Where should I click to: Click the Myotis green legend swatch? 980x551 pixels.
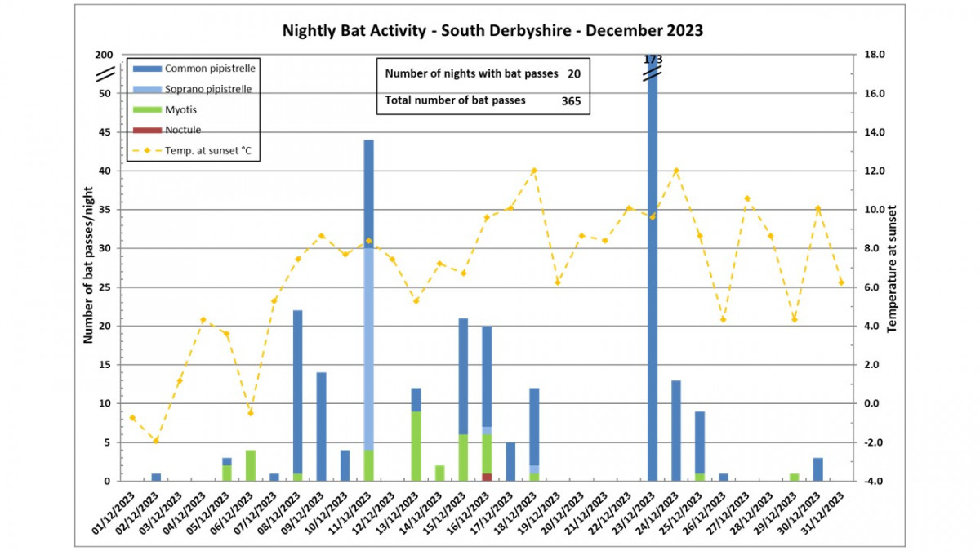(146, 109)
